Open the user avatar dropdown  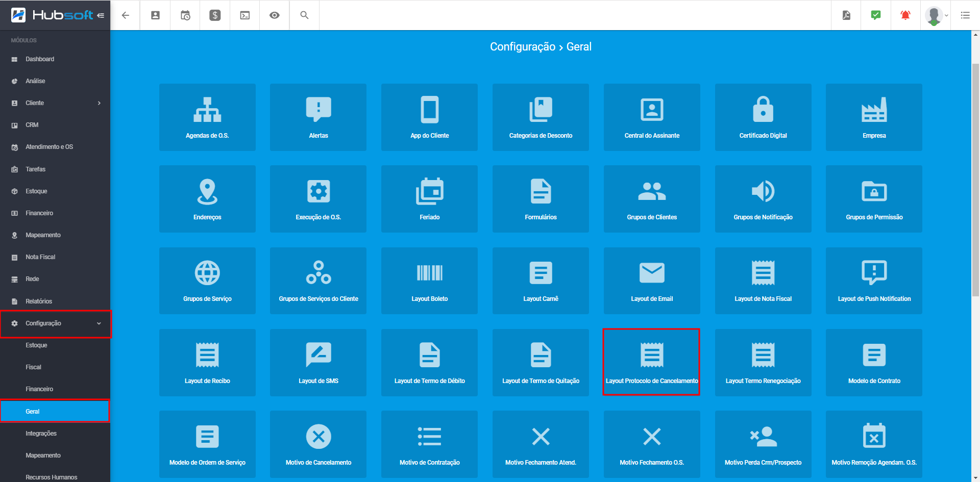tap(936, 15)
